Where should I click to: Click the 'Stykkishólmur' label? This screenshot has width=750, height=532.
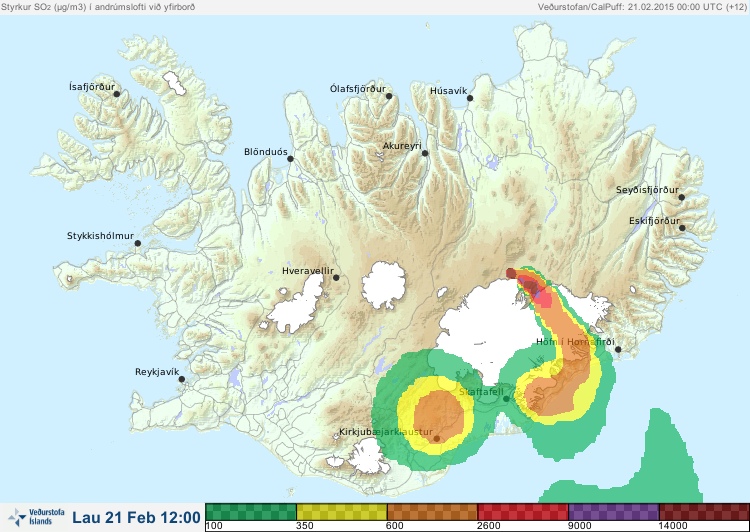(100, 236)
